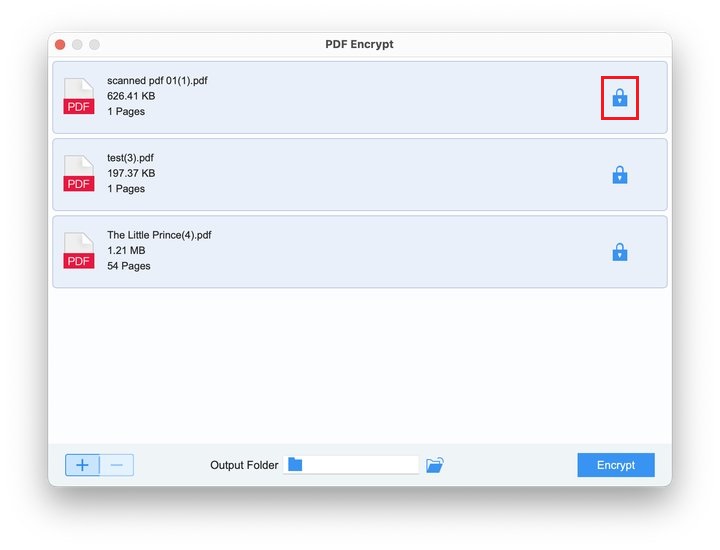Click the blue folder icon in the output field

coord(295,465)
